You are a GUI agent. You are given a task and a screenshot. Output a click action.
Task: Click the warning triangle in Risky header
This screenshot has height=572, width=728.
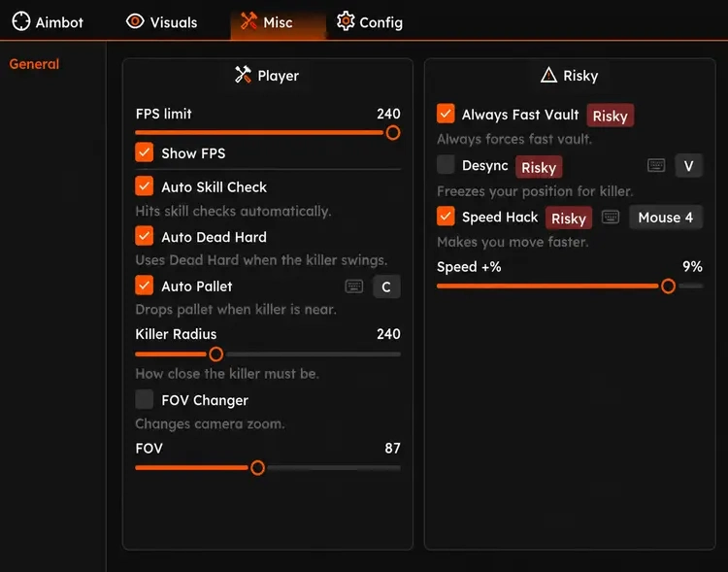pos(548,75)
